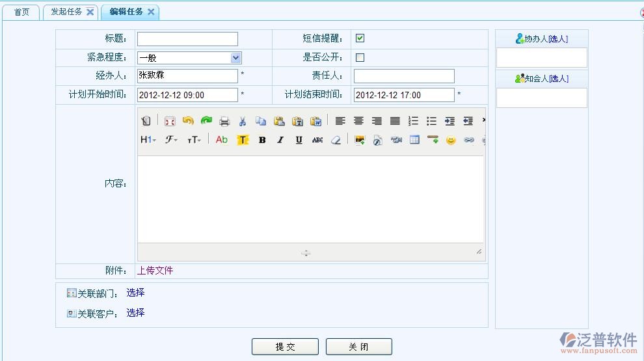
Task: Click the editor bottom resize handle
Action: pyautogui.click(x=306, y=253)
